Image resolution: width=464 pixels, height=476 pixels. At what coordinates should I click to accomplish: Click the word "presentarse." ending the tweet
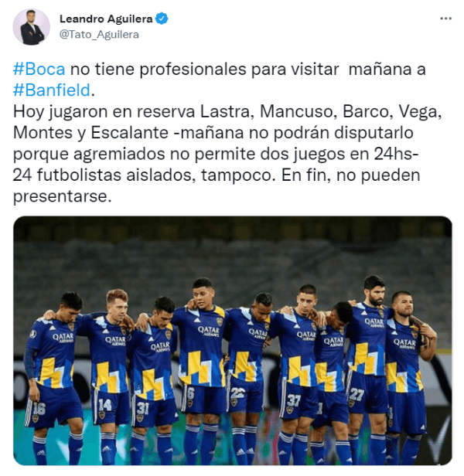63,196
